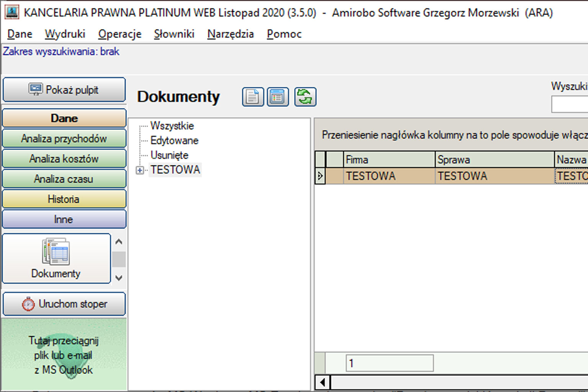Refresh the documents list with green arrows
The width and height of the screenshot is (588, 392).
[x=305, y=97]
